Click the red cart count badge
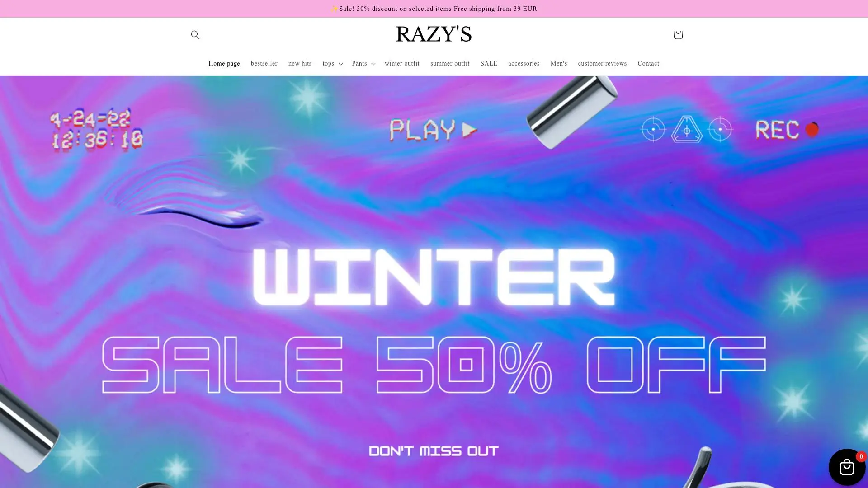Image resolution: width=868 pixels, height=488 pixels. [x=861, y=456]
